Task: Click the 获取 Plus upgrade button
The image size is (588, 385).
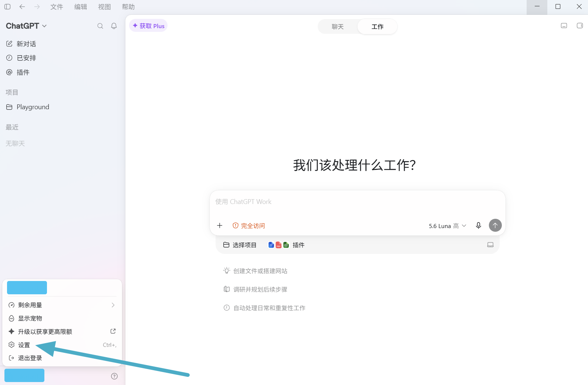Action: point(148,26)
